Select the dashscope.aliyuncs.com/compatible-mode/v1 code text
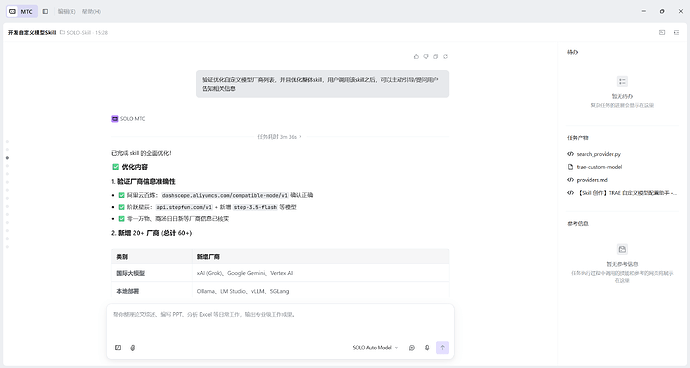The height and width of the screenshot is (368, 690). (224, 195)
